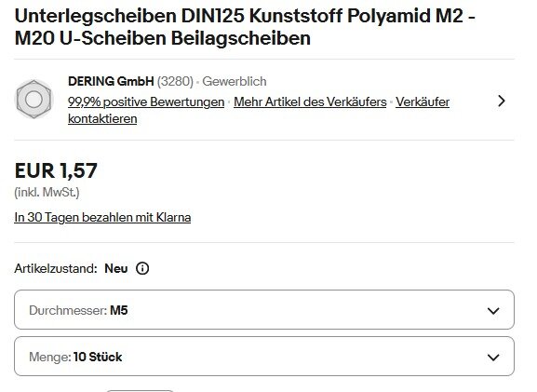Show condition info icon next to Neu
Viewport: 537px width, 392px height.
point(142,268)
